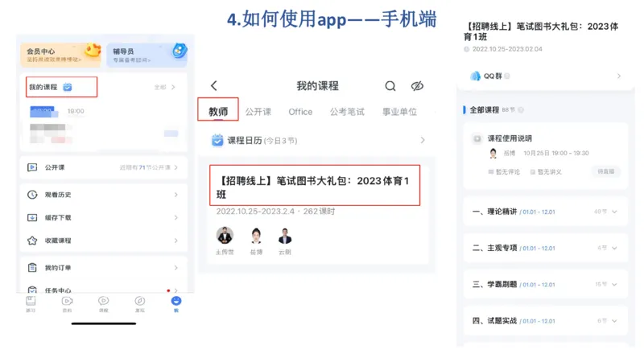Click the 我的订单 clipboard icon
Image resolution: width=644 pixels, height=362 pixels.
[32, 268]
